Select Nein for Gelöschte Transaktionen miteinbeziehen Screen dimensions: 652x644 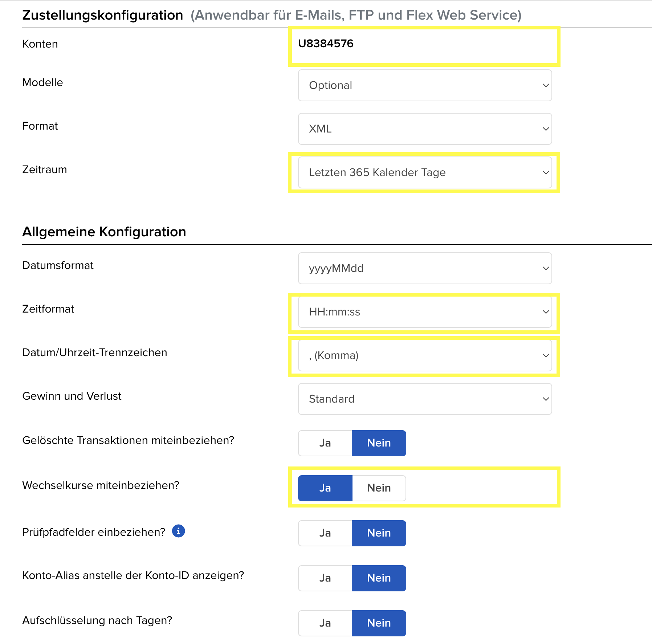[x=379, y=443]
